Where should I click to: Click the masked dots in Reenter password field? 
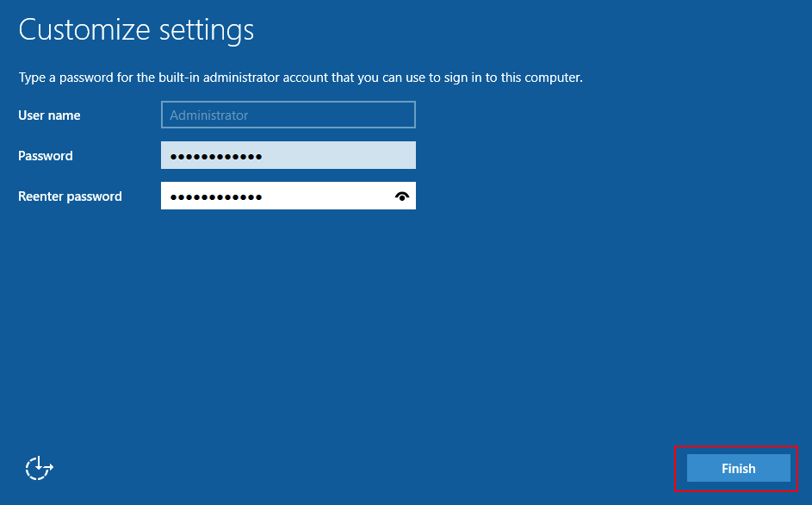coord(216,197)
